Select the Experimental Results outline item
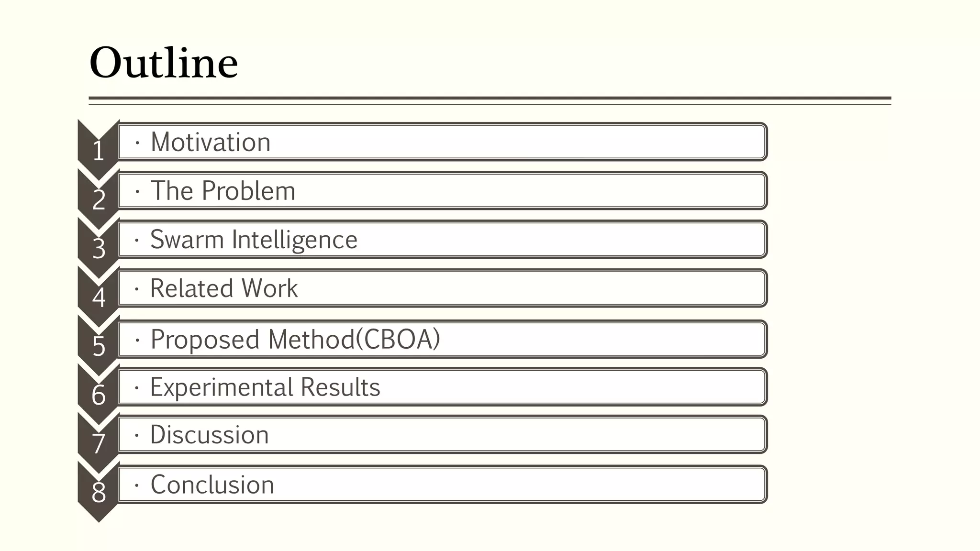980x551 pixels. point(443,387)
